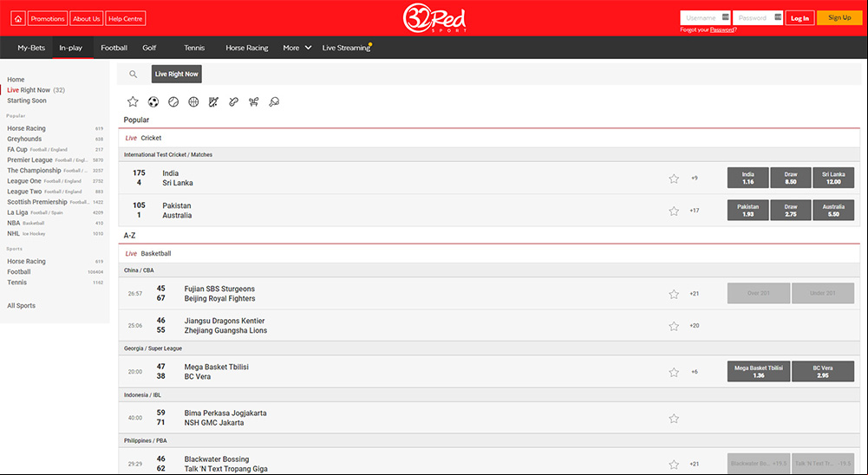Open All Sports in sidebar
Screen dimensions: 868x475
pos(21,306)
